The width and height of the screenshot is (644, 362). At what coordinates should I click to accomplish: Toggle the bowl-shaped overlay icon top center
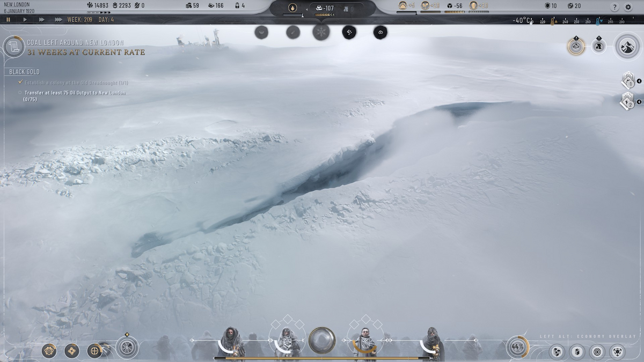point(261,31)
